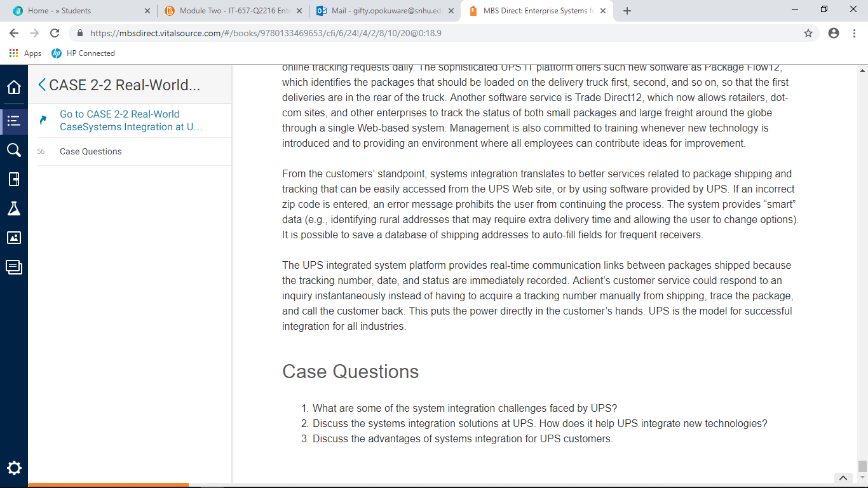Open the Home panel in the Bookshelf sidebar
The width and height of the screenshot is (868, 488).
(14, 87)
